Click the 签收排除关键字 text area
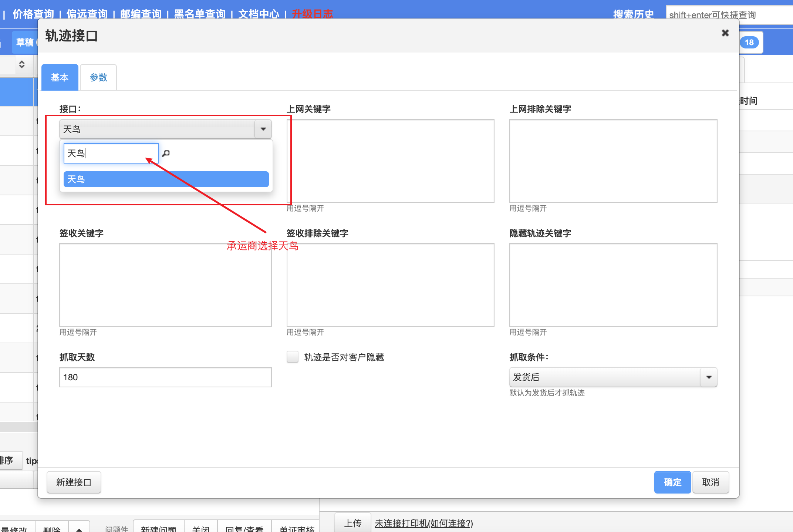The width and height of the screenshot is (793, 532). click(390, 284)
